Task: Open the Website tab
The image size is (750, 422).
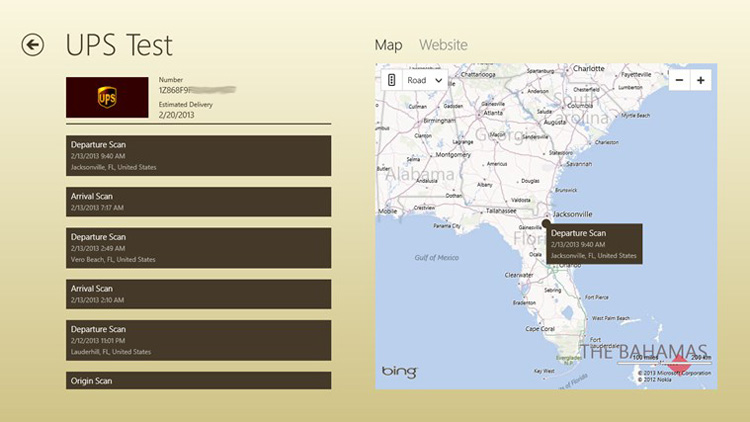Action: tap(443, 45)
